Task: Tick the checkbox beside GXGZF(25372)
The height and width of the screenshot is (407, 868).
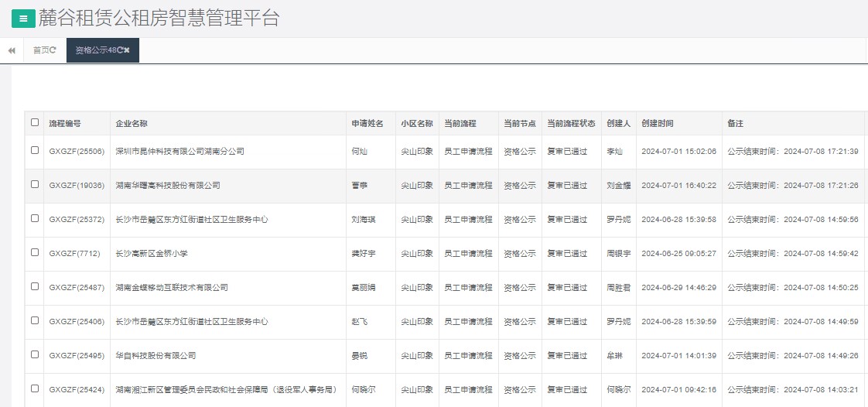Action: [35, 219]
